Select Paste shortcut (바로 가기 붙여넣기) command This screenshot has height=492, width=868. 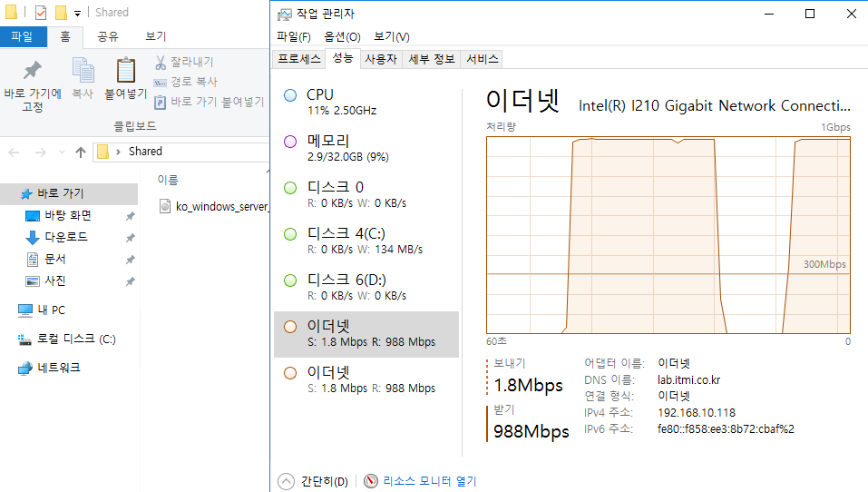tap(210, 102)
